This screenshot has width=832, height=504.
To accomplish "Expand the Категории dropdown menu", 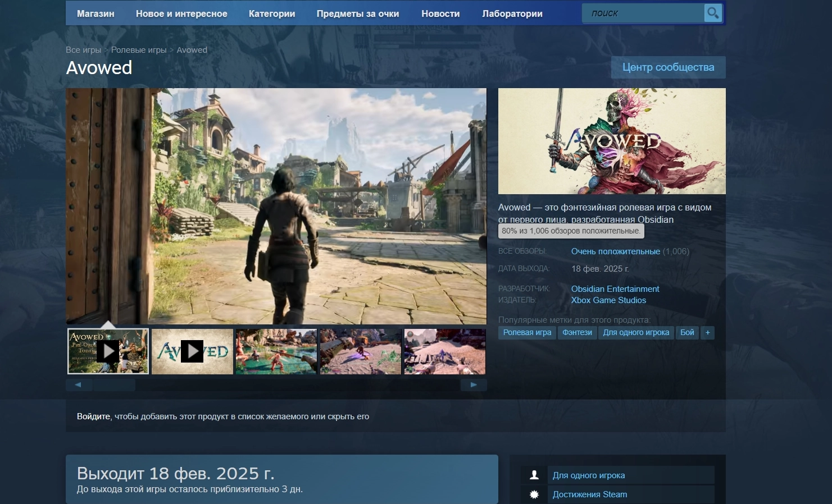I will click(272, 13).
